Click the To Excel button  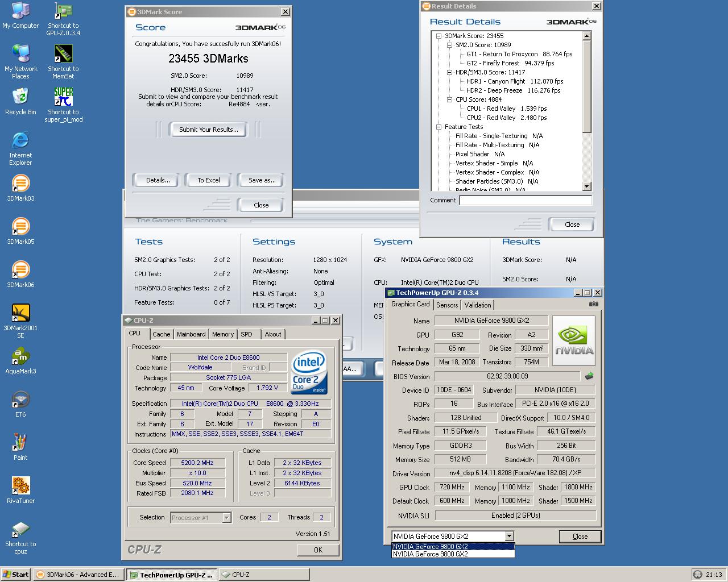point(209,180)
